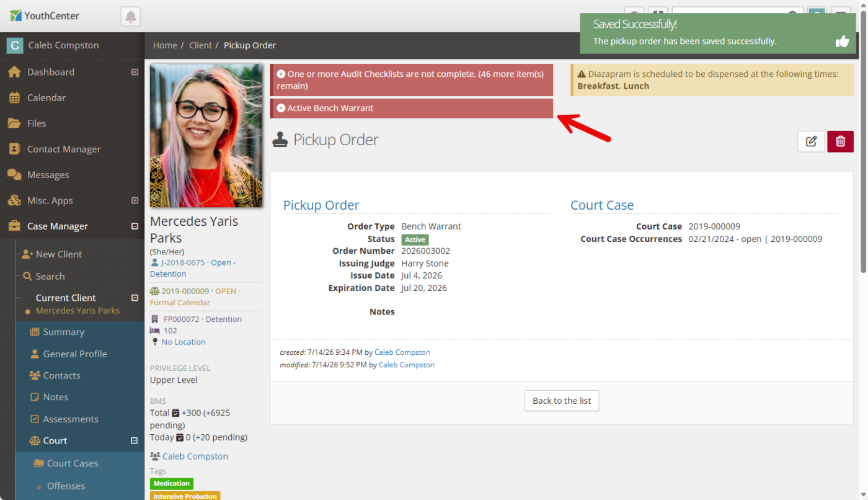This screenshot has height=500, width=868.
Task: Open Caleb Compston modified-by link
Action: (407, 365)
